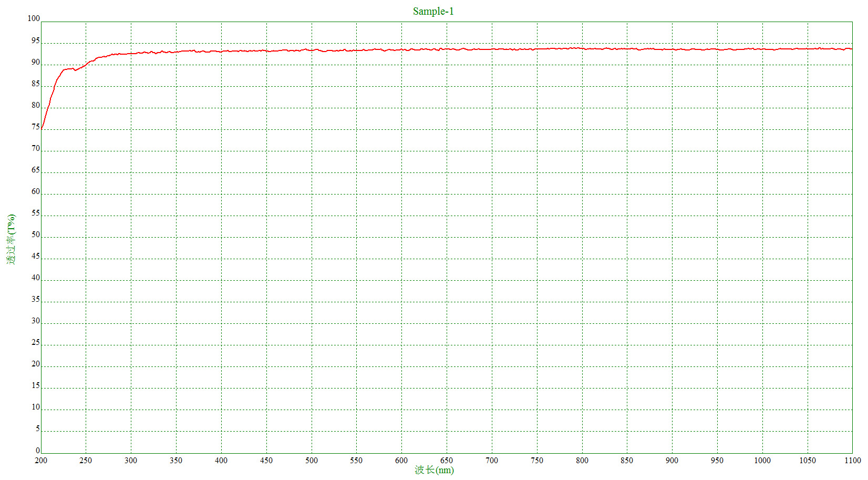Image resolution: width=868 pixels, height=480 pixels.
Task: Click the x-axis label '波长(nm)'
Action: [x=434, y=470]
